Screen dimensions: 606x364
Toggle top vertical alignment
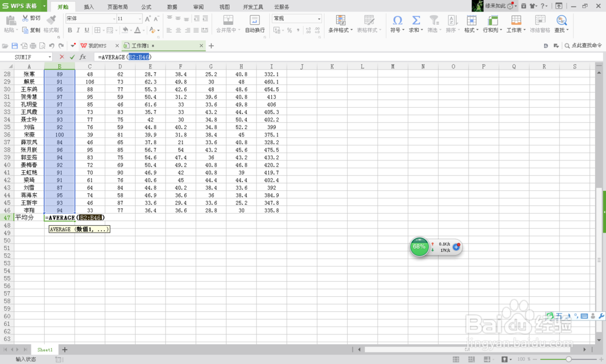pos(169,19)
